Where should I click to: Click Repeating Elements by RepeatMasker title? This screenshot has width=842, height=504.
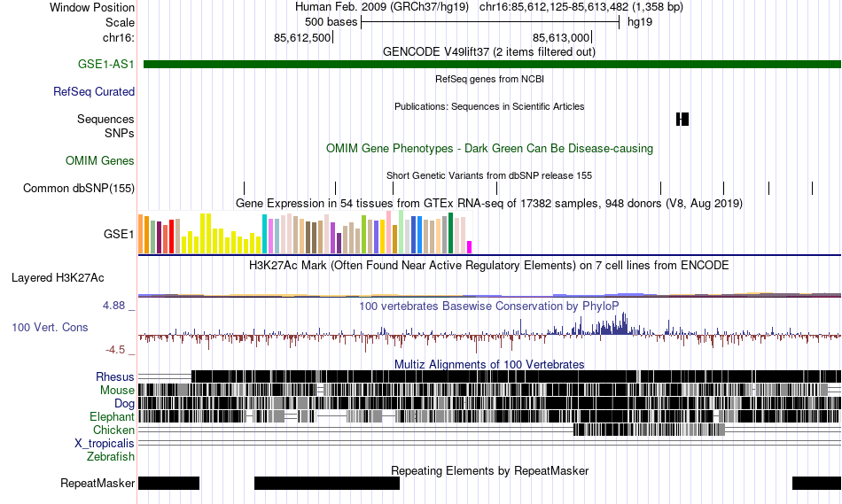tap(490, 470)
